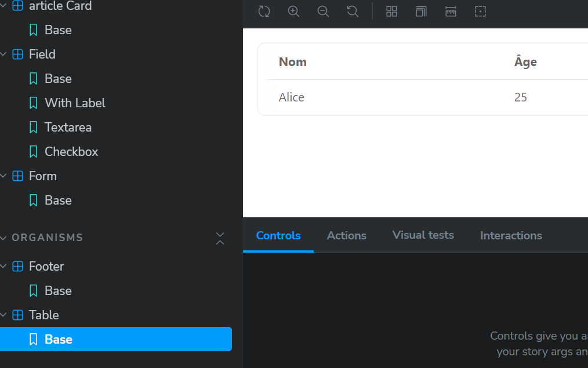Screen dimensions: 588x368
Task: Click expand/collapse all icon beside ORGANISMS
Action: click(220, 238)
